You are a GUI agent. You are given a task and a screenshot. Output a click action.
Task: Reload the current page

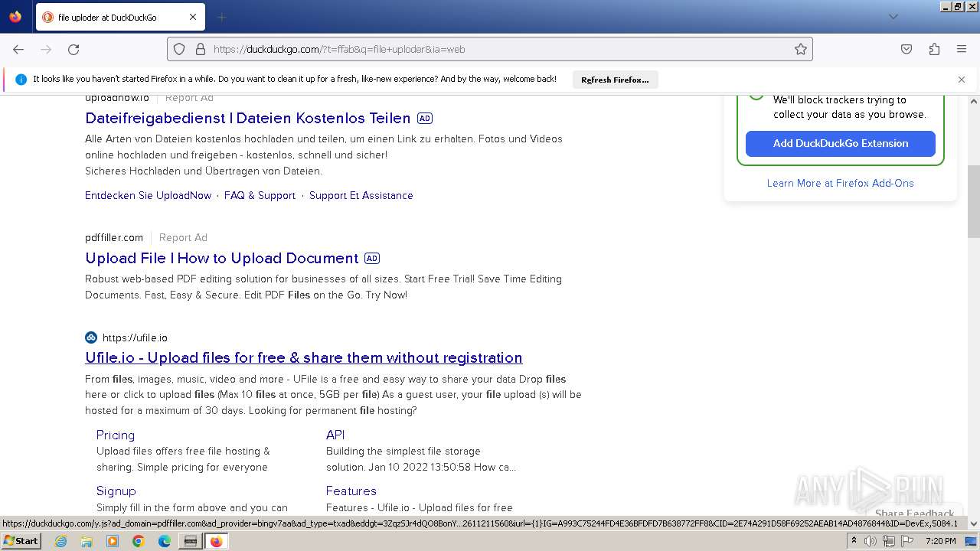[x=73, y=49]
